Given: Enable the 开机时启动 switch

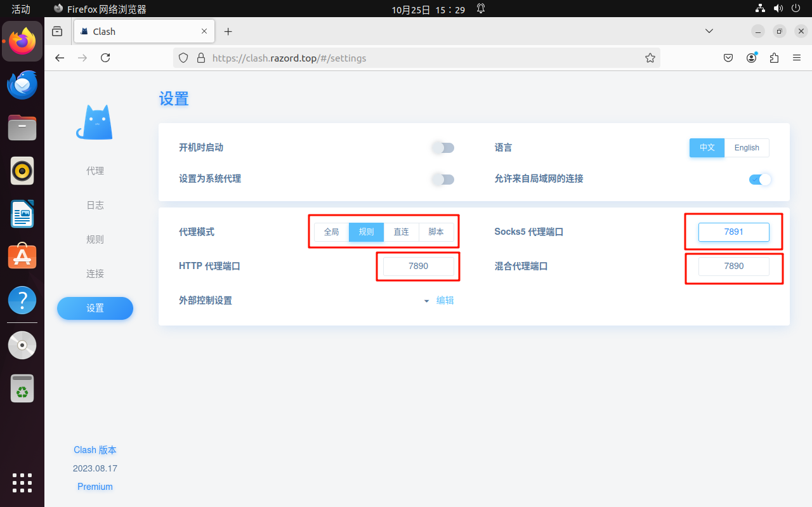Looking at the screenshot, I should tap(443, 148).
